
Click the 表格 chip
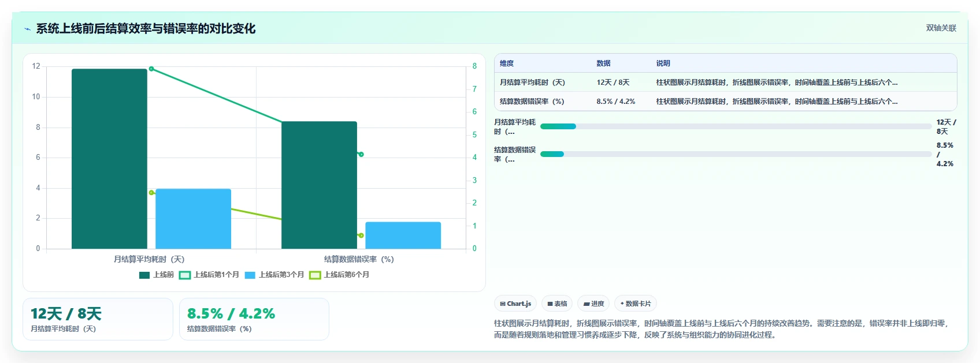coord(557,304)
